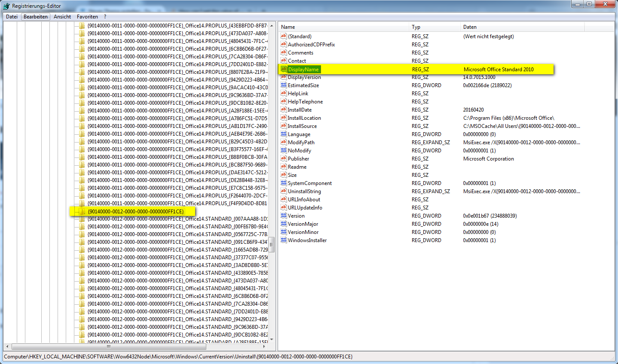618x364 pixels.
Task: Click the string icon beside Contact
Action: pyautogui.click(x=283, y=61)
